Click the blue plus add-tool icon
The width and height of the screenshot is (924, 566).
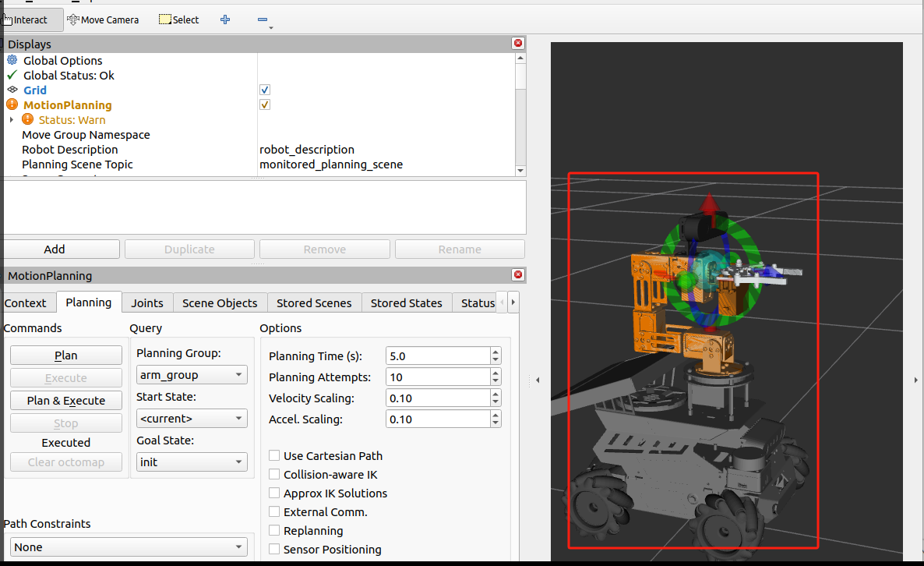(x=225, y=19)
